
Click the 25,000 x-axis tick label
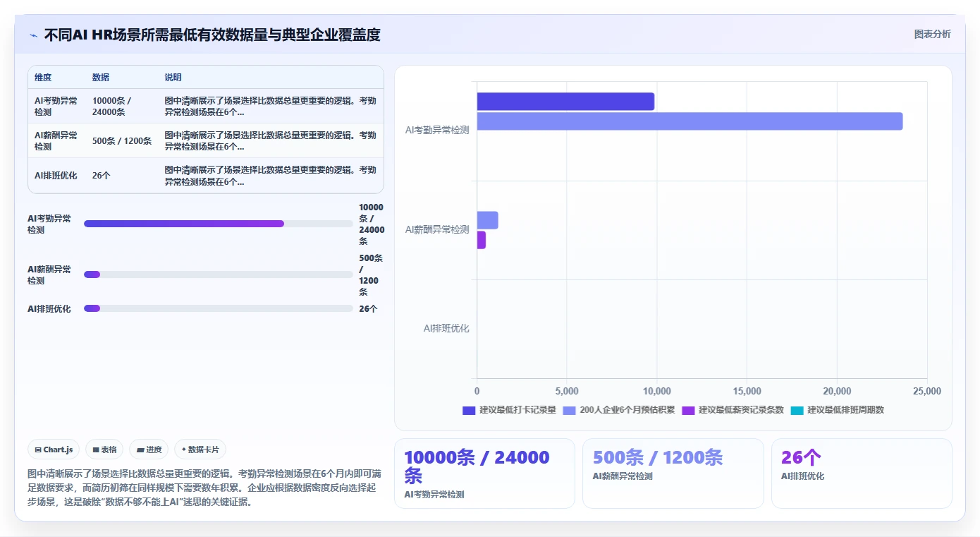click(x=926, y=391)
